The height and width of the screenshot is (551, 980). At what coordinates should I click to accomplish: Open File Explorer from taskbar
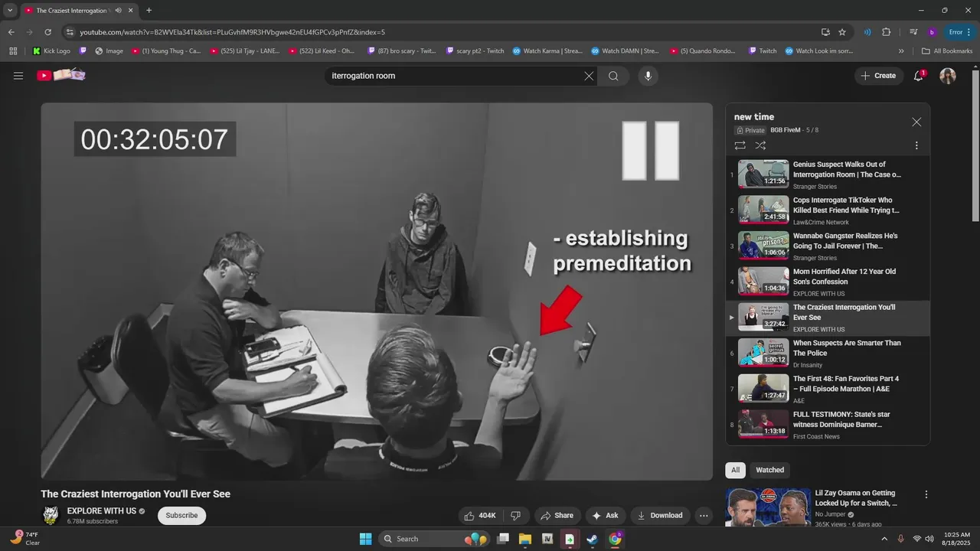[x=525, y=539]
